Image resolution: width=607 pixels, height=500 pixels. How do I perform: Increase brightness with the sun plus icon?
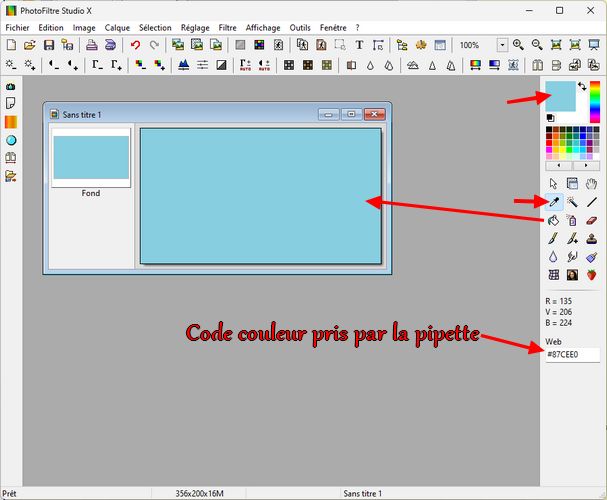[x=30, y=65]
